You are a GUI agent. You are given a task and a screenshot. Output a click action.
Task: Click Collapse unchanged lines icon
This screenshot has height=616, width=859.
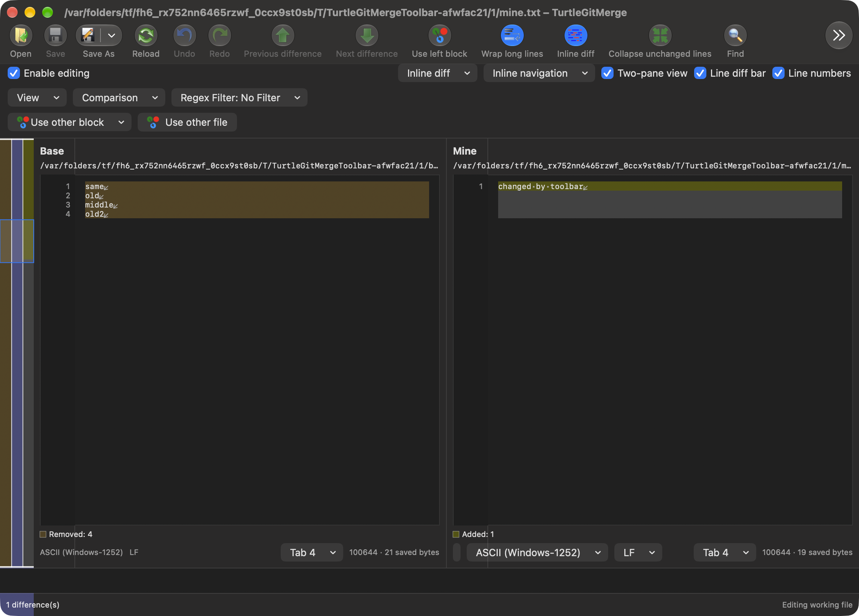coord(660,35)
